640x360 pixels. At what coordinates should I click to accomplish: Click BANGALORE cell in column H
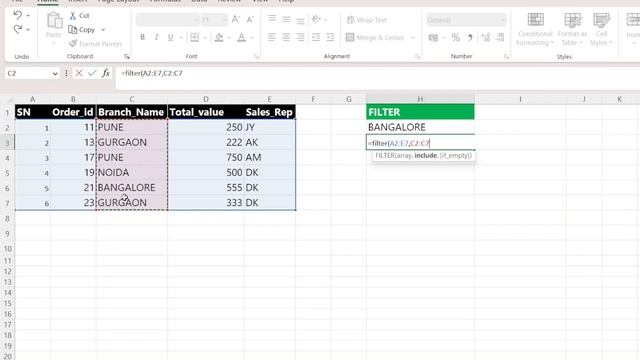tap(420, 127)
